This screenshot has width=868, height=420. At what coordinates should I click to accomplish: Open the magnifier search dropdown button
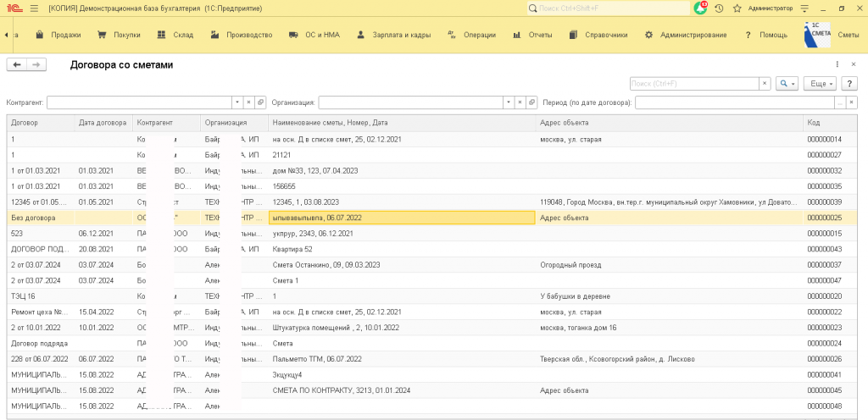coord(787,84)
